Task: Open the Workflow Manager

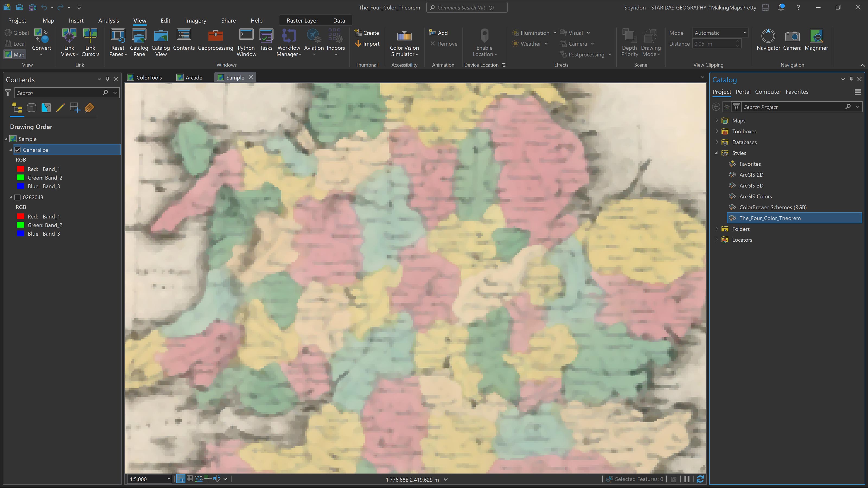Action: (288, 43)
